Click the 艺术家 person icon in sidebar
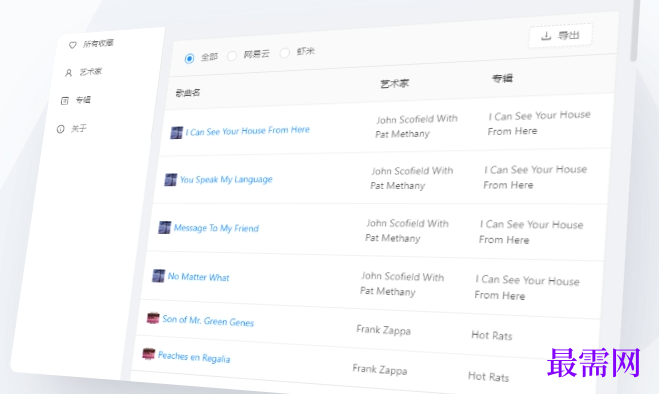659x394 pixels. point(68,73)
